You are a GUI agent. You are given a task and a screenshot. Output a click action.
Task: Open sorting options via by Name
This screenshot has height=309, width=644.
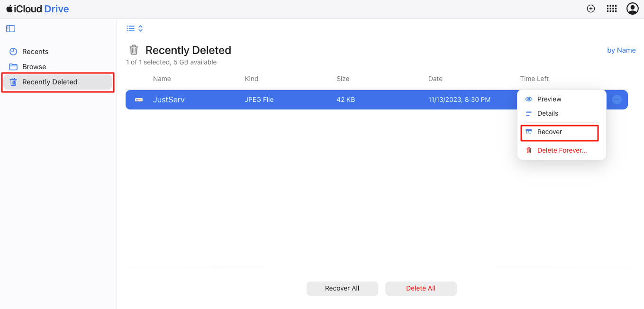pos(621,50)
